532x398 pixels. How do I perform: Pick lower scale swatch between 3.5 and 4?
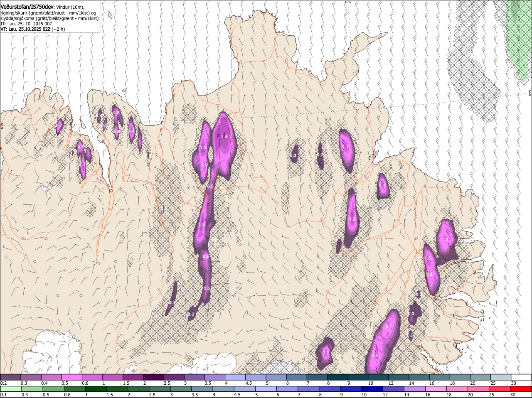coord(202,389)
